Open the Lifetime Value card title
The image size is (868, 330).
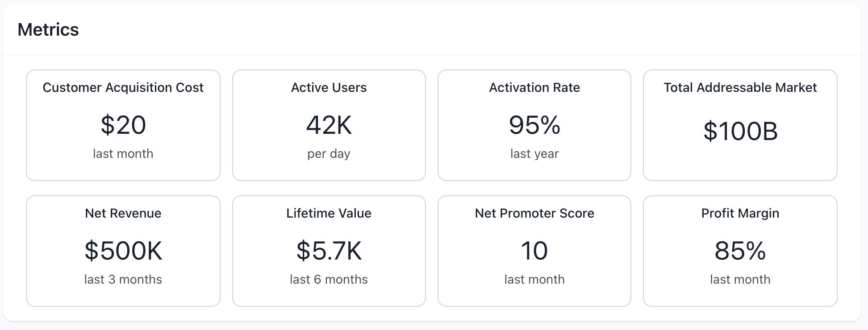pos(329,213)
